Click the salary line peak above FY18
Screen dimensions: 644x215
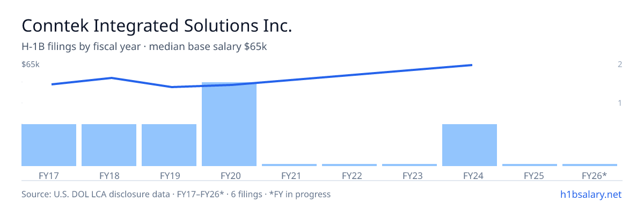pyautogui.click(x=111, y=78)
